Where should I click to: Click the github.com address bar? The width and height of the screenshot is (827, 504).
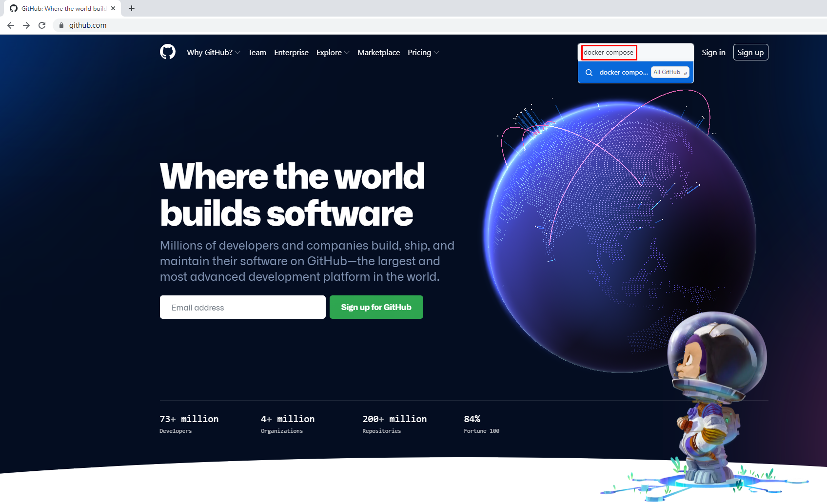point(439,25)
